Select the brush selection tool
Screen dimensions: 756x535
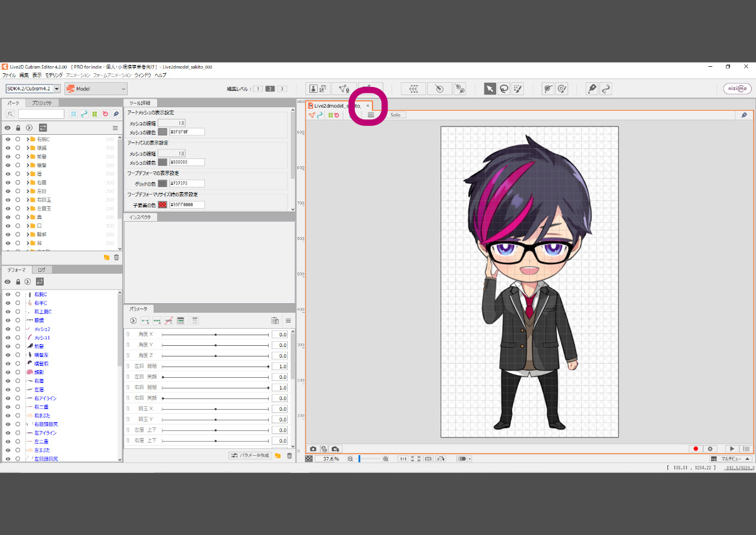[x=517, y=89]
